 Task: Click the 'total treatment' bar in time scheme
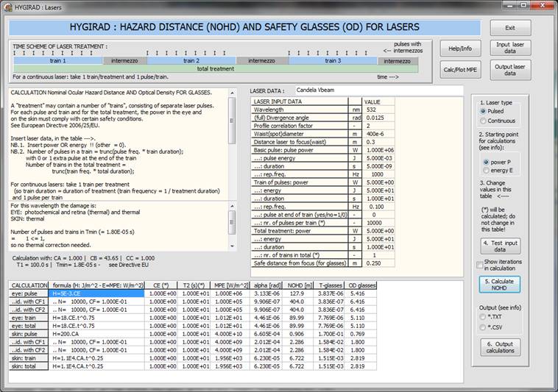216,68
